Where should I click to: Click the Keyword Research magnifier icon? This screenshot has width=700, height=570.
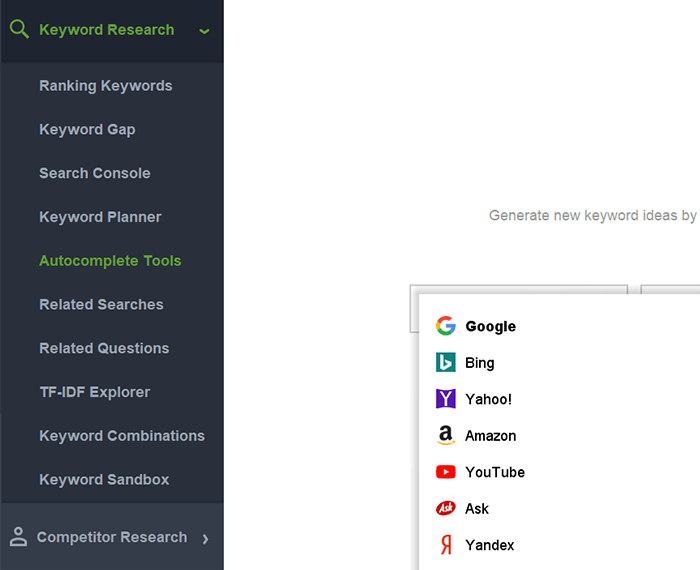coord(19,29)
